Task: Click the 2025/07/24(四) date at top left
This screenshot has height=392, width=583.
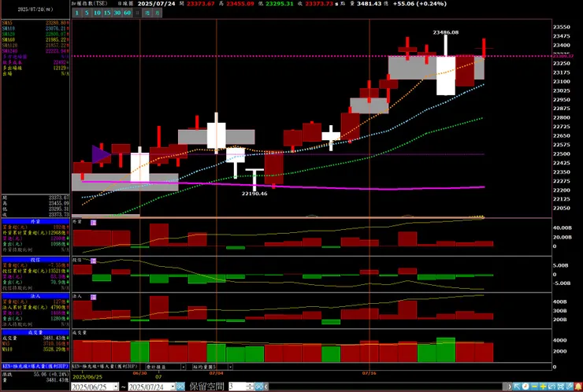Action: coord(35,9)
